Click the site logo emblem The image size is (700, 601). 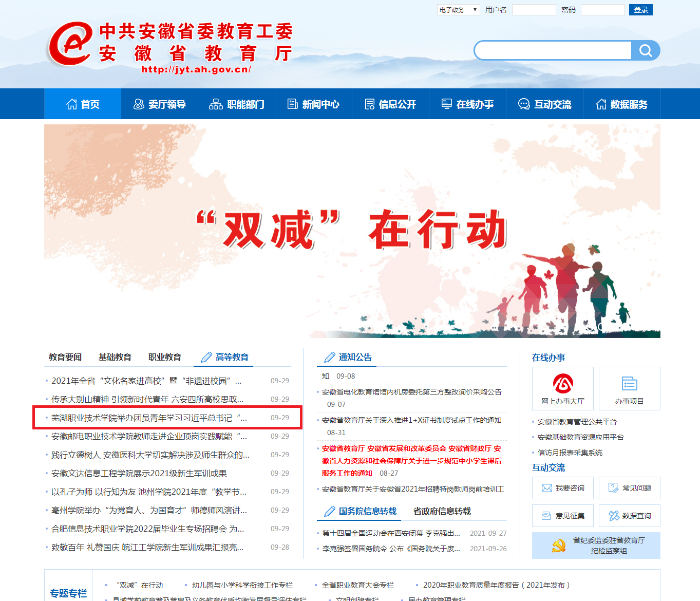coord(70,44)
